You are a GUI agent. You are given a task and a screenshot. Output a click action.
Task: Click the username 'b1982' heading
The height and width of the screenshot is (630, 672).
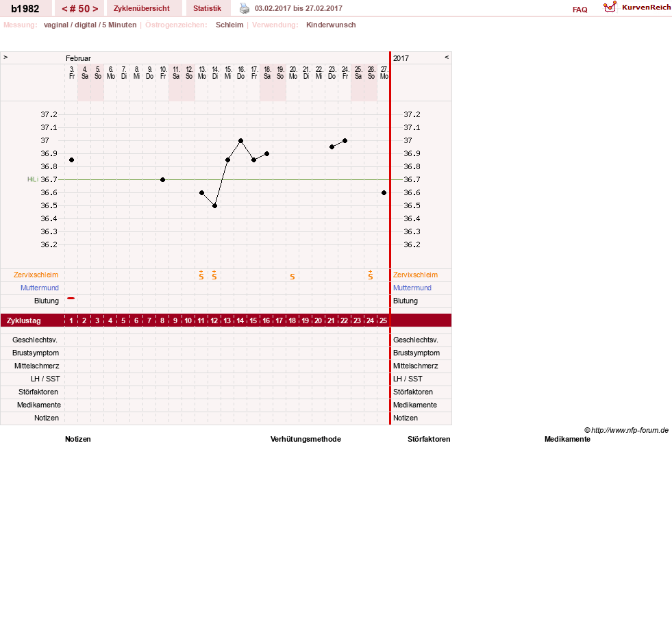pyautogui.click(x=25, y=9)
